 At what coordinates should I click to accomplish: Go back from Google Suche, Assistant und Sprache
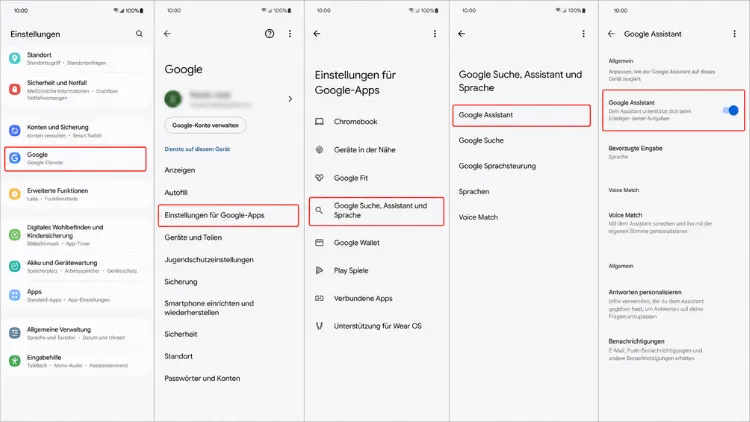[x=462, y=33]
